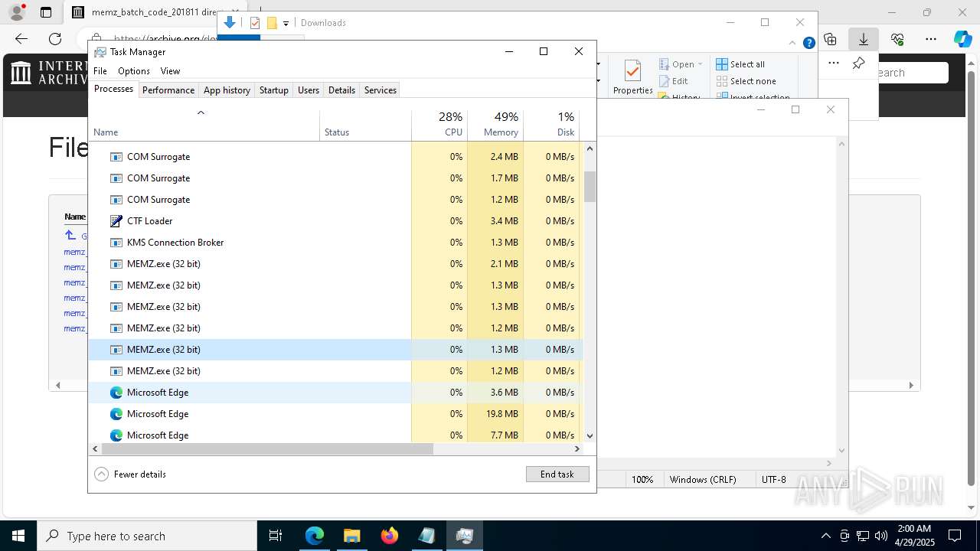The image size is (980, 551).
Task: Select the KMS Connection Broker process icon
Action: (x=116, y=242)
